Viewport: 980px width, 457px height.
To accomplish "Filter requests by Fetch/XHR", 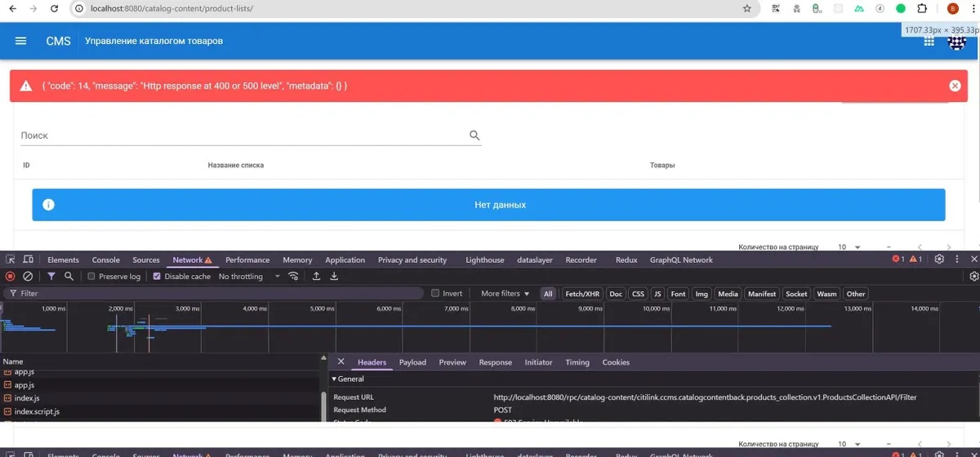I will (x=581, y=294).
